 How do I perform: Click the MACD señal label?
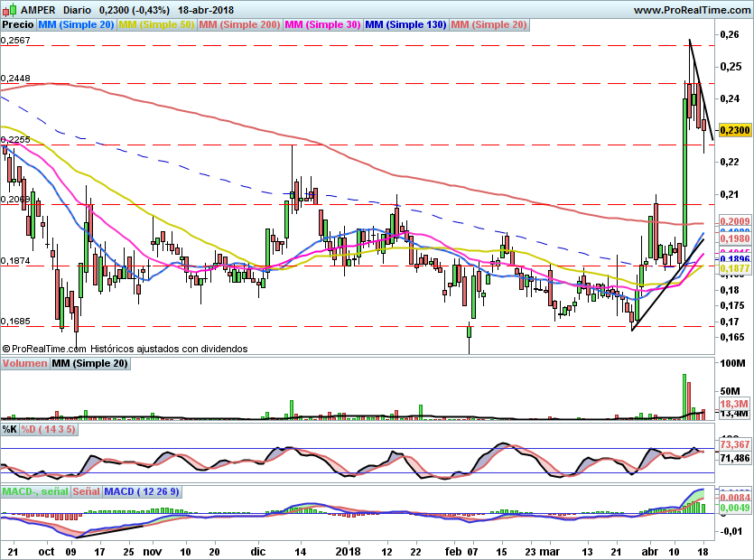coord(34,492)
